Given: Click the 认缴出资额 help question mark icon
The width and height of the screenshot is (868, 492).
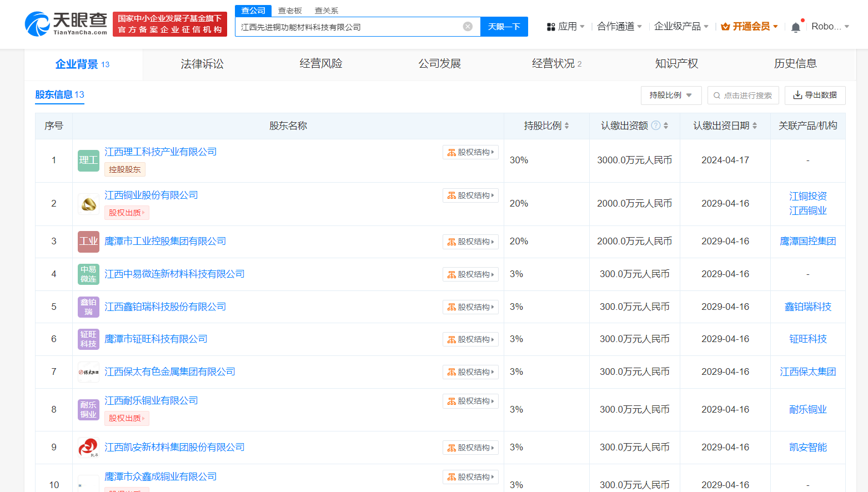Looking at the screenshot, I should tap(656, 125).
